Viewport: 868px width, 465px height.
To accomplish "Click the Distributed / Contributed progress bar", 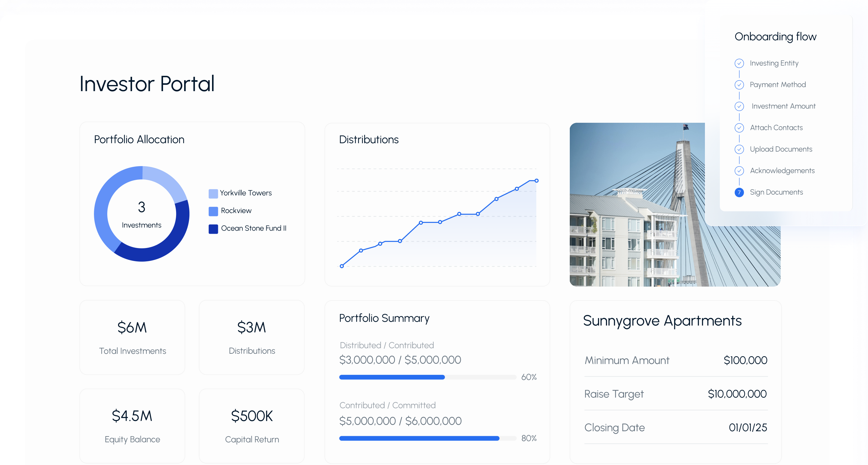I will coord(427,377).
